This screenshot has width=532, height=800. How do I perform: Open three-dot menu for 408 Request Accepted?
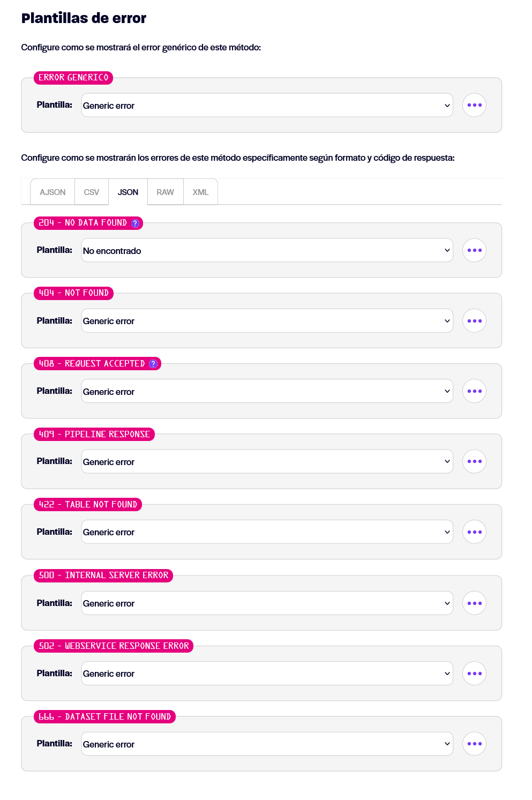[x=474, y=391]
